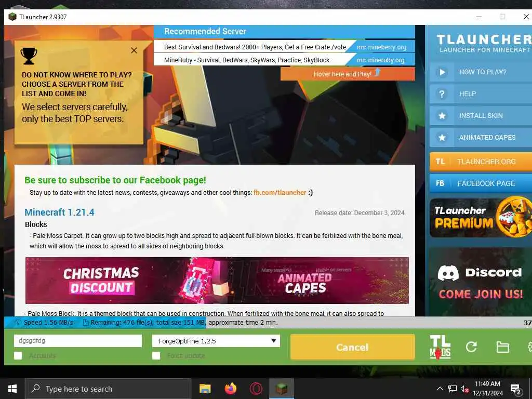Open the TLauncher Premium banner

(x=481, y=217)
